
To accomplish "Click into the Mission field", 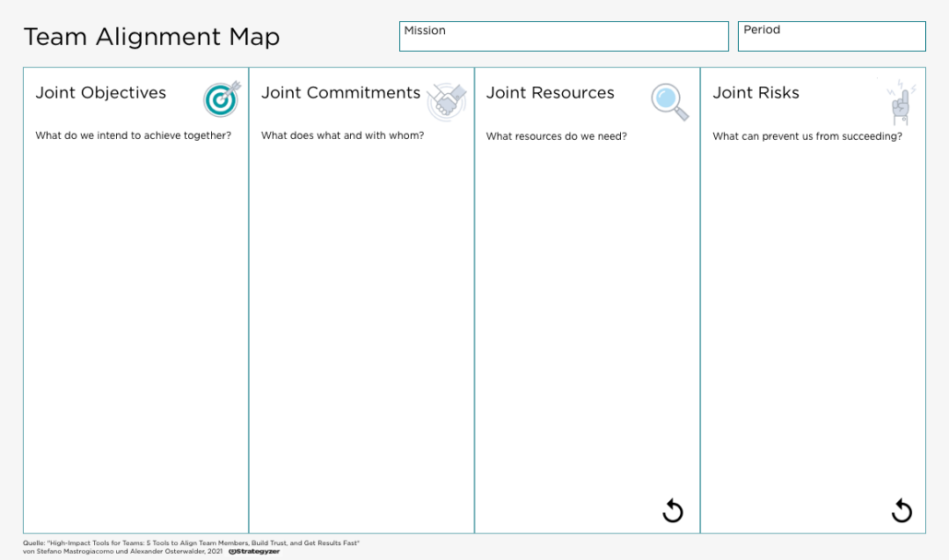I will point(563,37).
